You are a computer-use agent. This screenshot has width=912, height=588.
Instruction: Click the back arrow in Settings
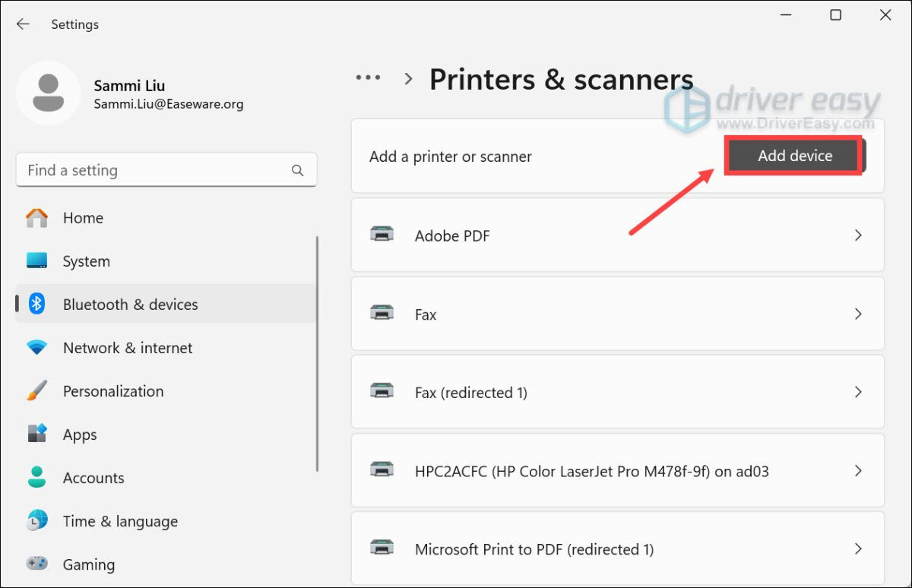(x=23, y=24)
